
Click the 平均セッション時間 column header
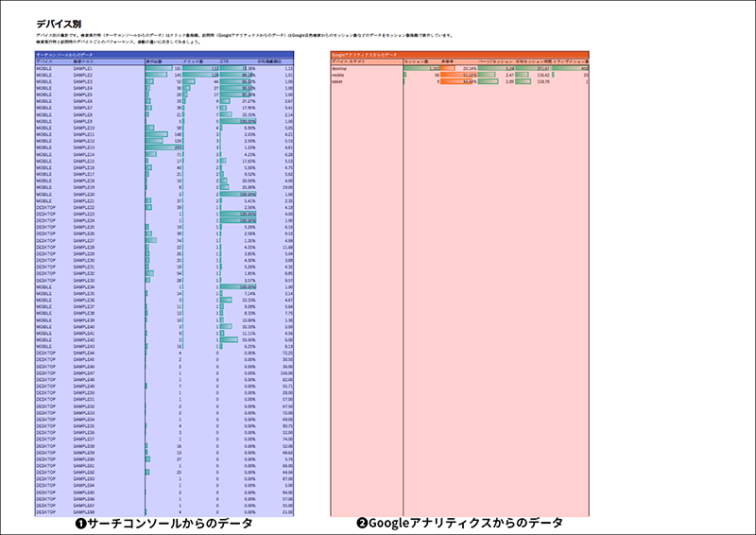533,61
